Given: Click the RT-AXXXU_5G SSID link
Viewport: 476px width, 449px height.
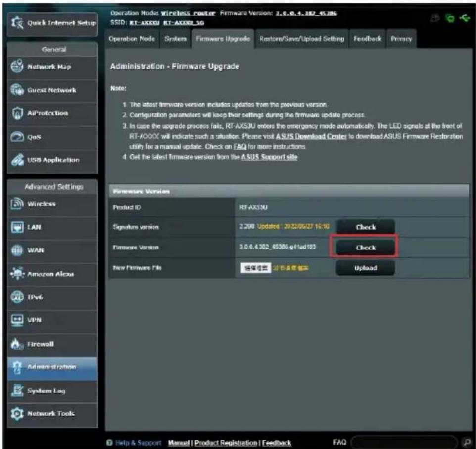Looking at the screenshot, I should (x=184, y=22).
